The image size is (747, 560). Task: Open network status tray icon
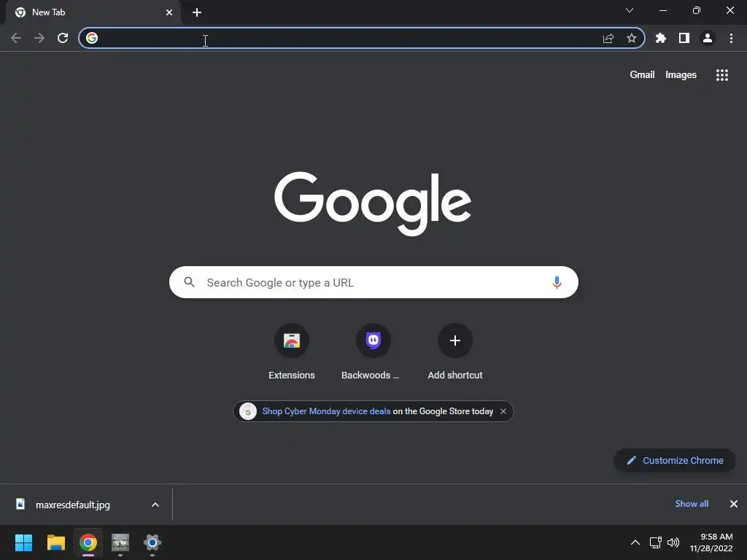[x=656, y=542]
